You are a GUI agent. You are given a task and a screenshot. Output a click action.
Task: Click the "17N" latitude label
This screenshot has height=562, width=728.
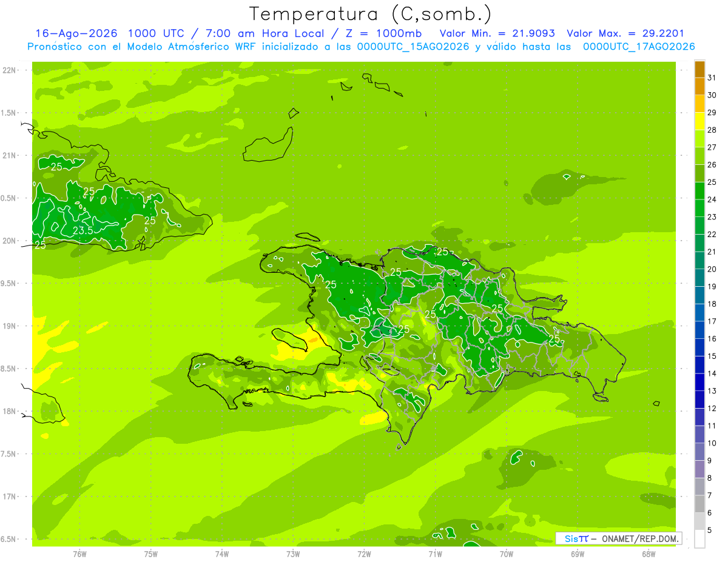pyautogui.click(x=9, y=497)
